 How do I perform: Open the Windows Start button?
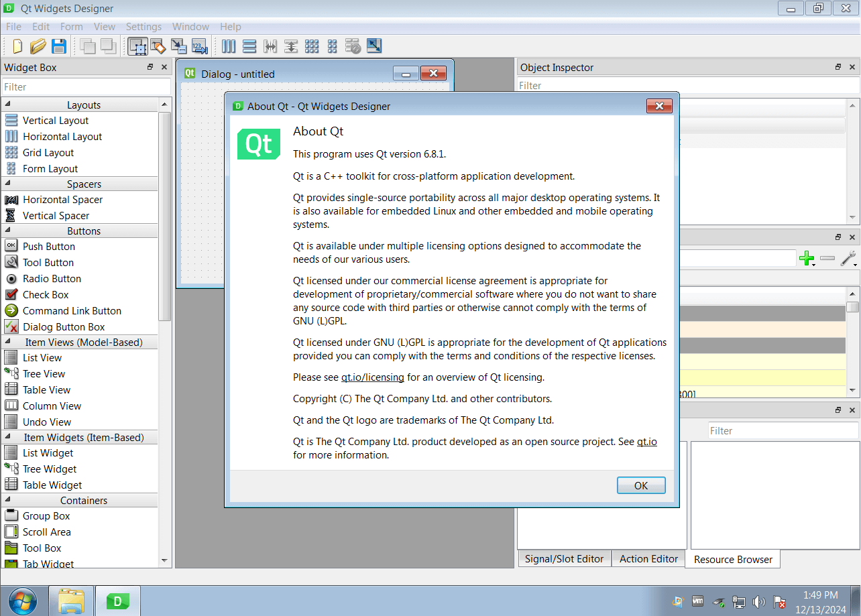(23, 601)
